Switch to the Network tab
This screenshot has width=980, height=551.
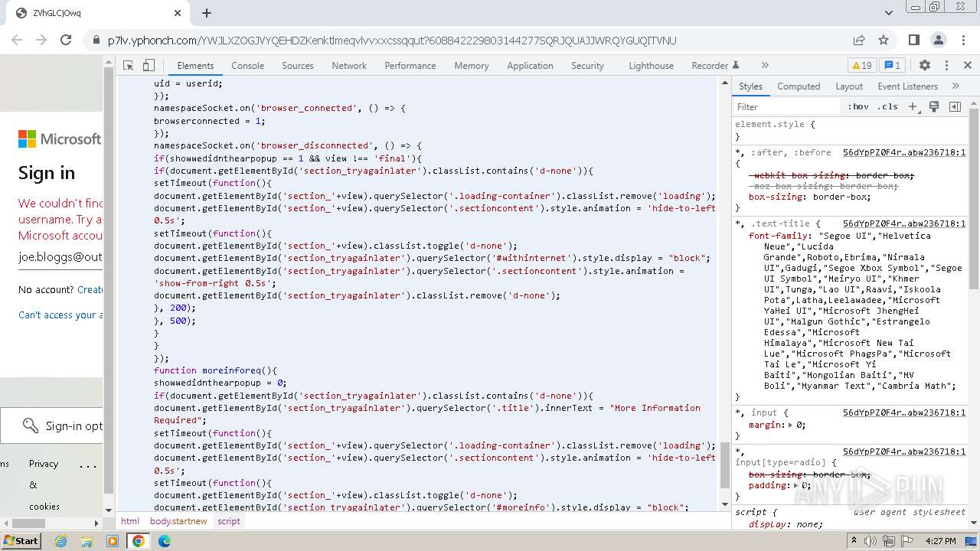(x=349, y=66)
